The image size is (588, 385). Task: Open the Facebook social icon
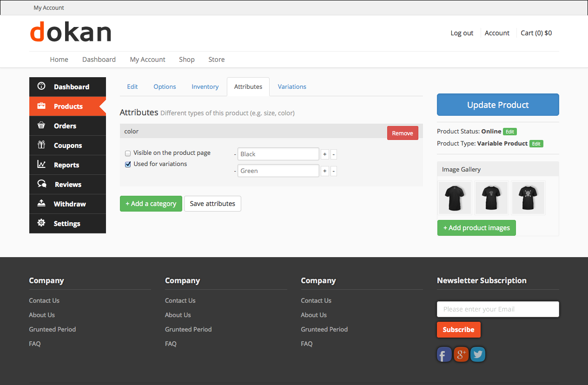pos(444,355)
